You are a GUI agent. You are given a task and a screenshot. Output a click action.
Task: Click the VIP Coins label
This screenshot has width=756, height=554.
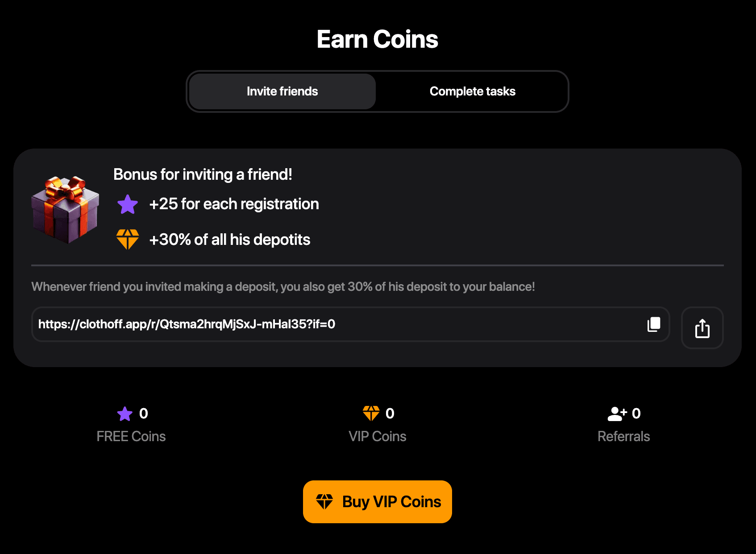(378, 436)
